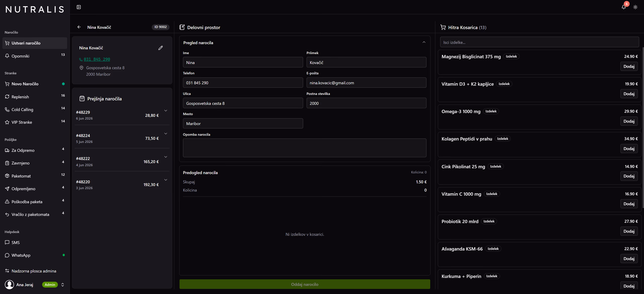Click the location pin icon by the address
Viewport: 644px width, 294px height.
click(81, 68)
